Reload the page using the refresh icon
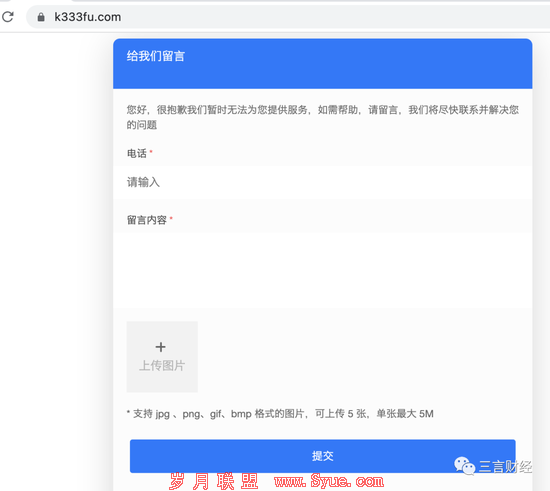Viewport: 550px width, 491px height. (x=8, y=17)
